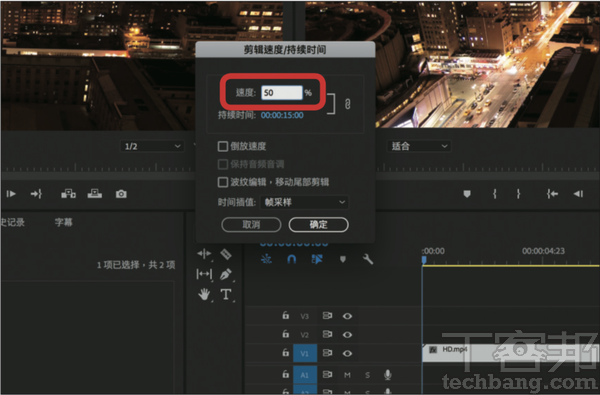This screenshot has height=395, width=600.
Task: Enable voice-over record on track A1
Action: (x=388, y=375)
